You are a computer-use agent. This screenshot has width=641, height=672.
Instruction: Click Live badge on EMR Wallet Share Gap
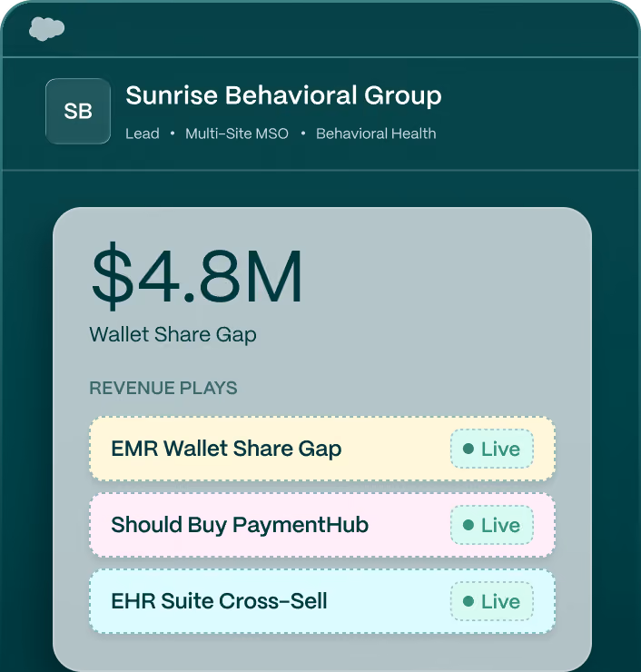coord(492,449)
